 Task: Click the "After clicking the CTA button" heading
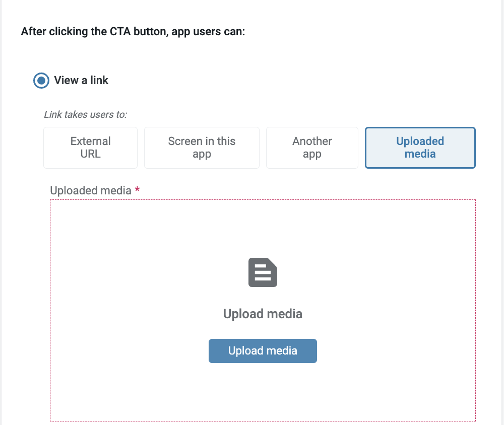point(133,32)
